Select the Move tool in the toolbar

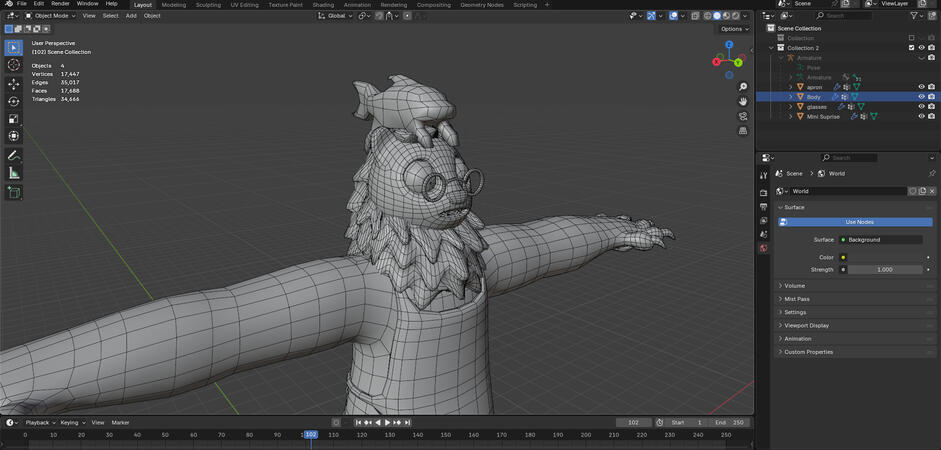pyautogui.click(x=14, y=84)
